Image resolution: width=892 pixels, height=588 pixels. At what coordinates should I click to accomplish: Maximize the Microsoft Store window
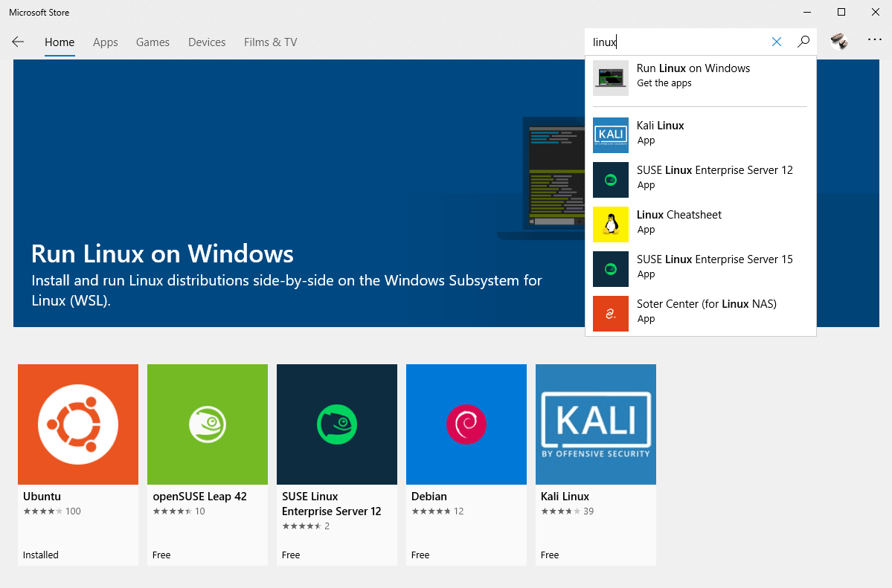point(841,12)
